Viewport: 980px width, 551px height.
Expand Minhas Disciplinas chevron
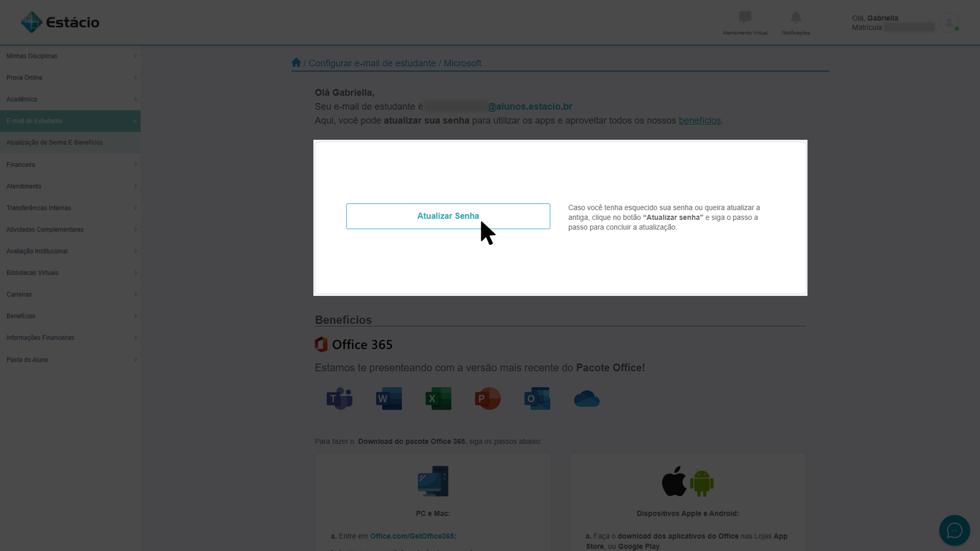tap(135, 56)
